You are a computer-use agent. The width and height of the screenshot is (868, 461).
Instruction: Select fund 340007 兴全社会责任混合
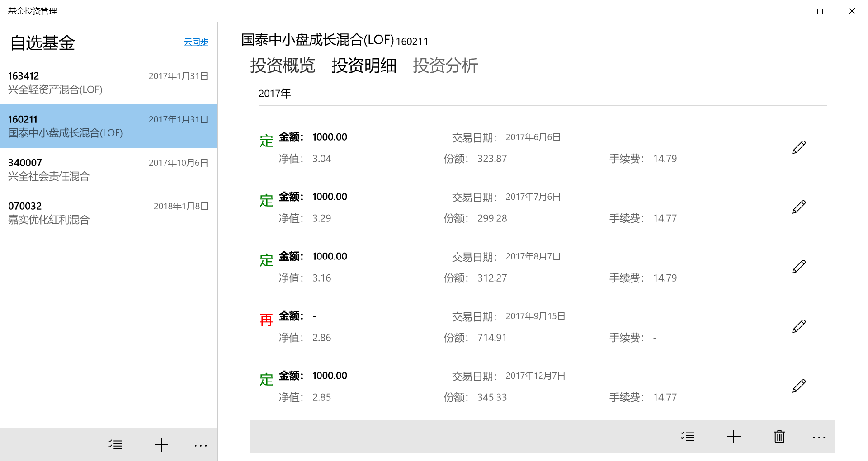[108, 169]
